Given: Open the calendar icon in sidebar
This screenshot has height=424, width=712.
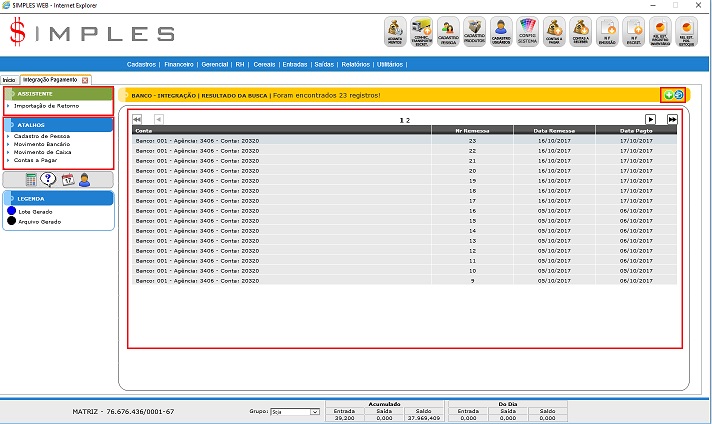Looking at the screenshot, I should click(67, 180).
